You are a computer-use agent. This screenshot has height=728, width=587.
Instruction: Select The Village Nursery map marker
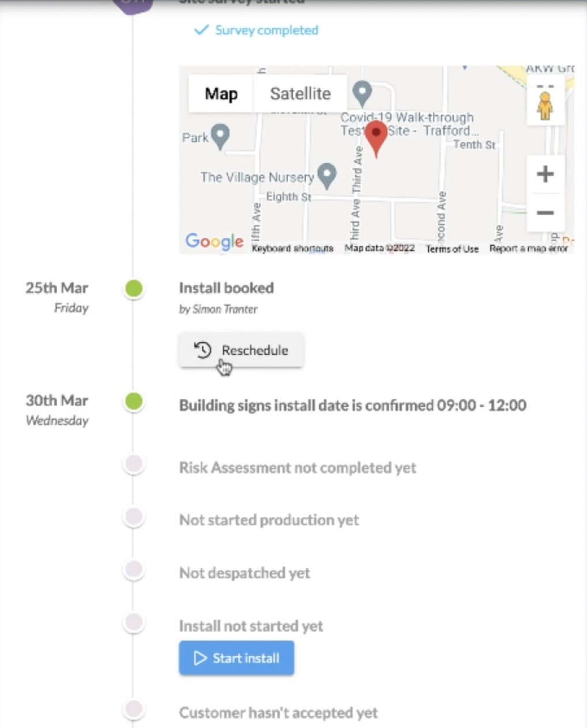(x=327, y=175)
